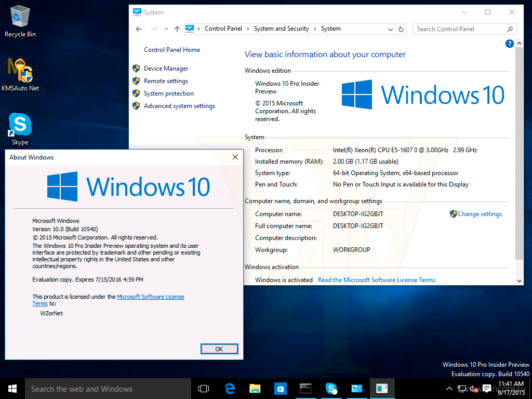This screenshot has height=399, width=532.
Task: Click the WZorNet licensee name
Action: click(51, 313)
